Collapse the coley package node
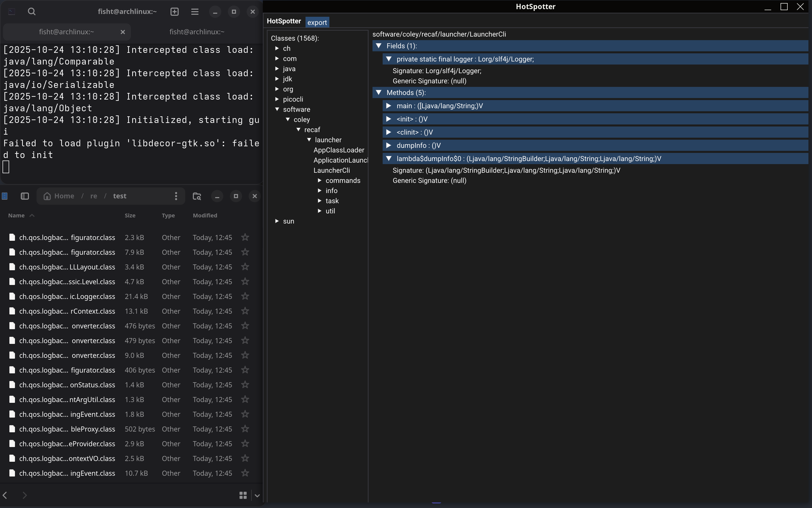This screenshot has height=508, width=812. point(288,119)
